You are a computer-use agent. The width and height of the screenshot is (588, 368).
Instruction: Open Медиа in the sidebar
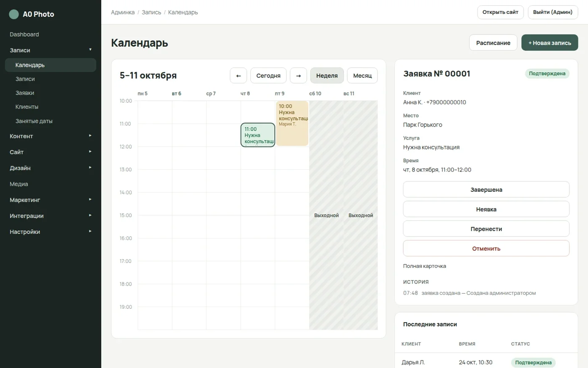tap(50, 184)
